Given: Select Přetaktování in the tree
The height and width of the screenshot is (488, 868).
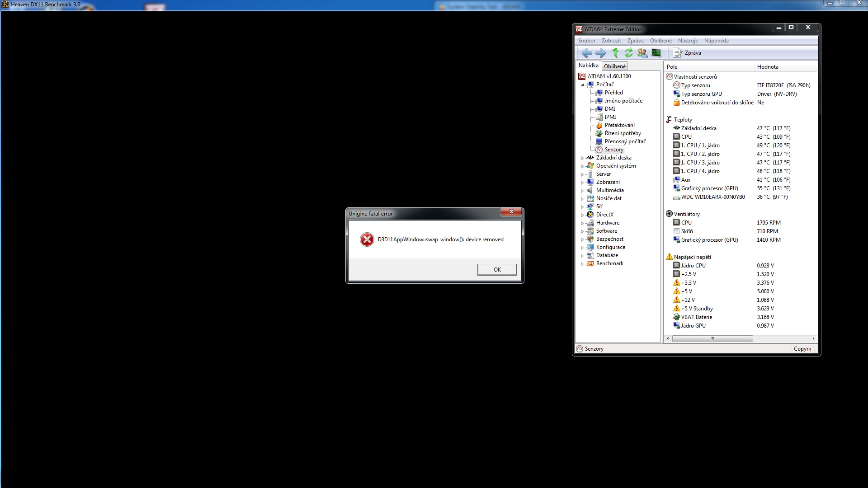Looking at the screenshot, I should [619, 125].
